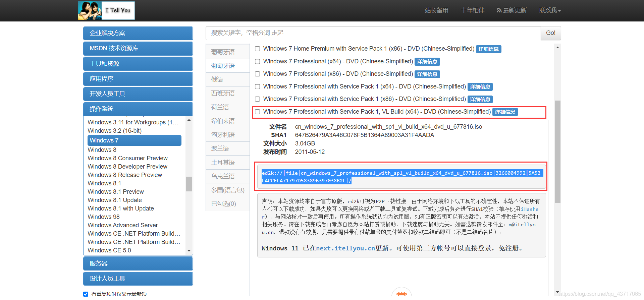The height and width of the screenshot is (300, 644).
Task: Expand the 服务器 panel
Action: 138,263
